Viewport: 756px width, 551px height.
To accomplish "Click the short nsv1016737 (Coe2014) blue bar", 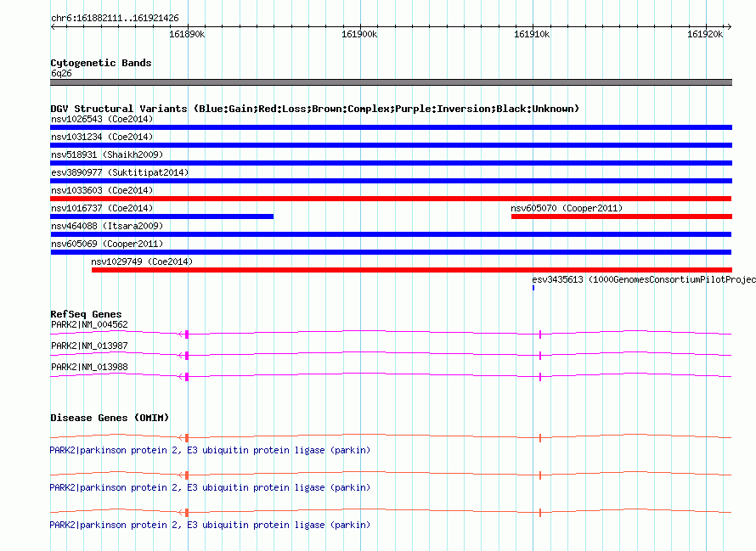I will (162, 216).
